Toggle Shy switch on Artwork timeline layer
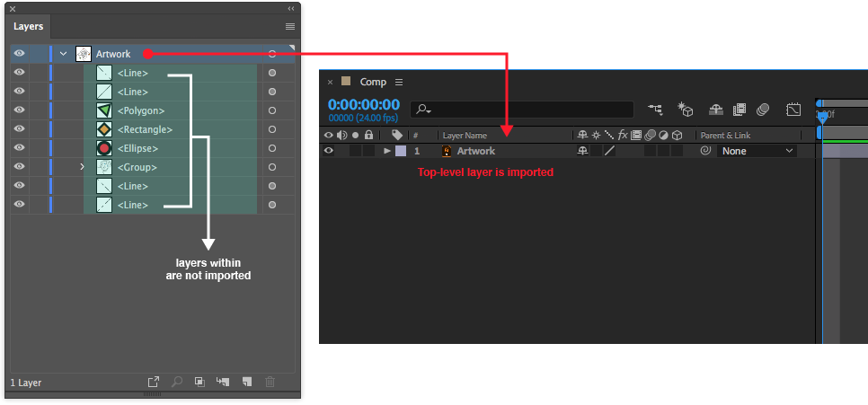This screenshot has height=405, width=868. (582, 151)
